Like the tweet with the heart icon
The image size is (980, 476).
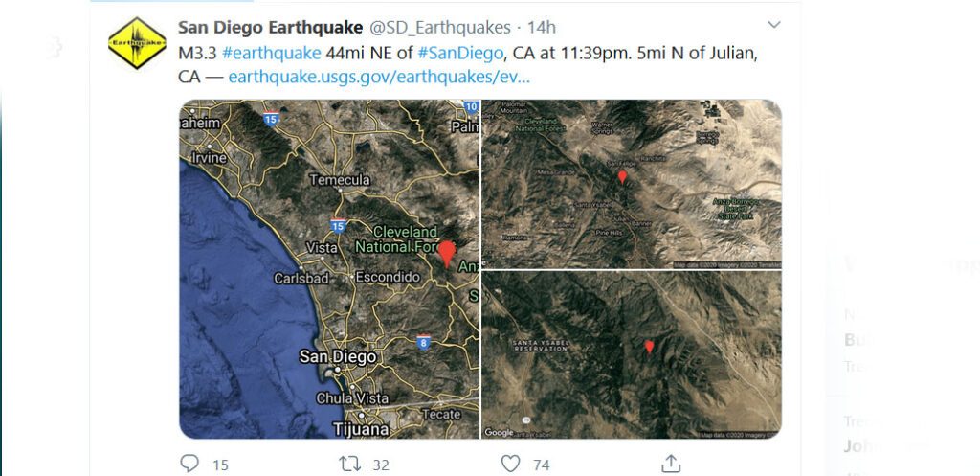[x=511, y=465]
